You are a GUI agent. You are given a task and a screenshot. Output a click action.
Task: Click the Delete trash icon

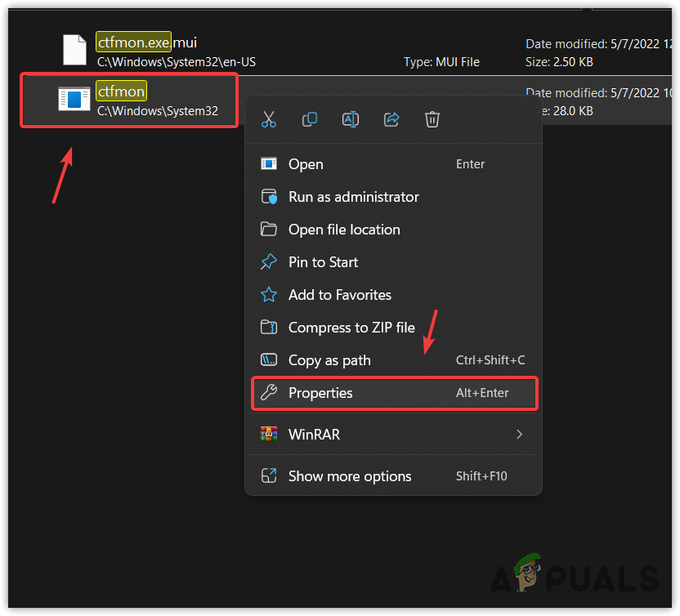click(x=432, y=119)
